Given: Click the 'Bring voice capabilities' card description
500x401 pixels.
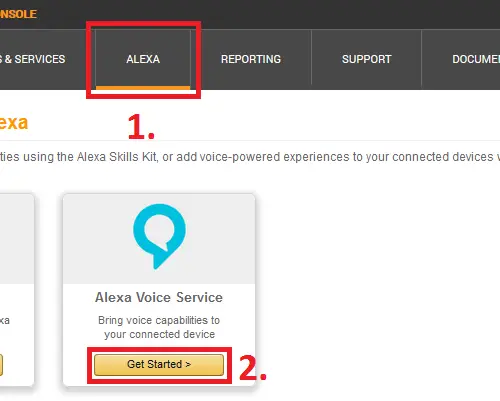Looking at the screenshot, I should pos(159,327).
